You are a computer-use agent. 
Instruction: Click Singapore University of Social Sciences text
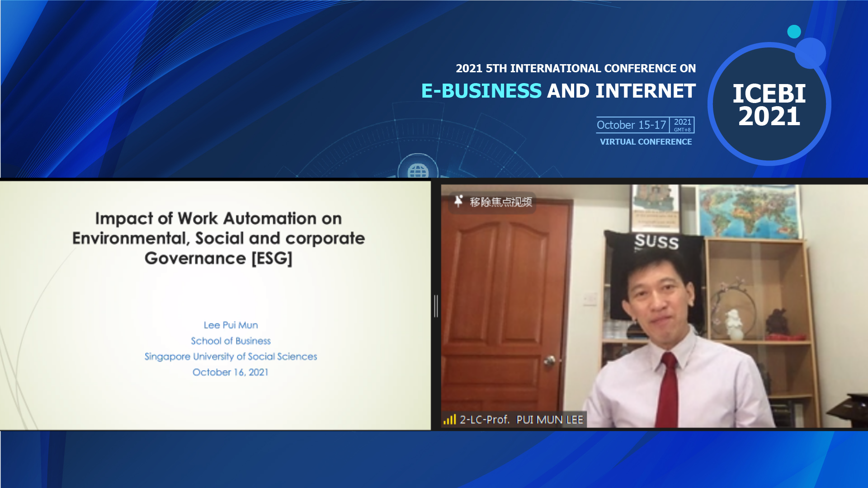[x=231, y=357]
